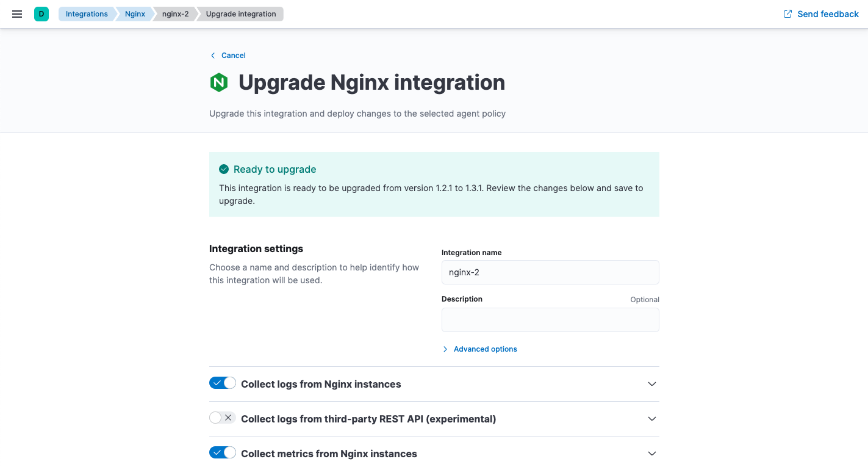868x467 pixels.
Task: Select the Integration name field showing nginx-2
Action: click(x=550, y=272)
